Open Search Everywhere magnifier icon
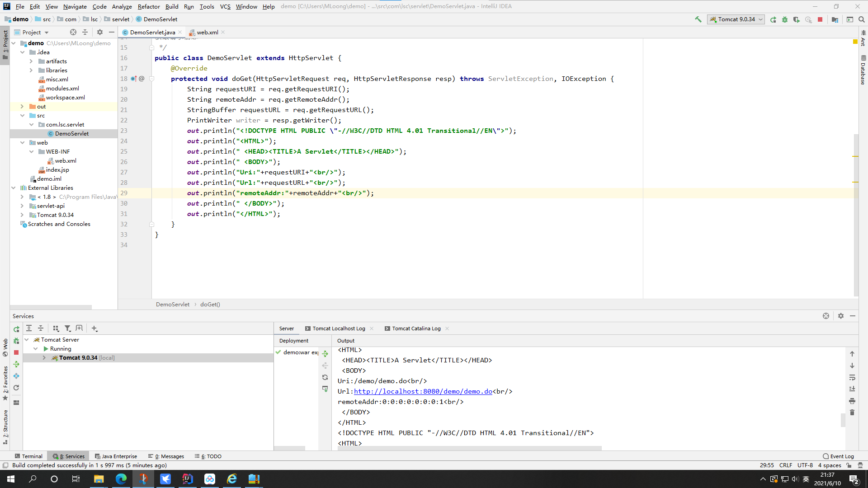Image resolution: width=868 pixels, height=488 pixels. pyautogui.click(x=862, y=19)
